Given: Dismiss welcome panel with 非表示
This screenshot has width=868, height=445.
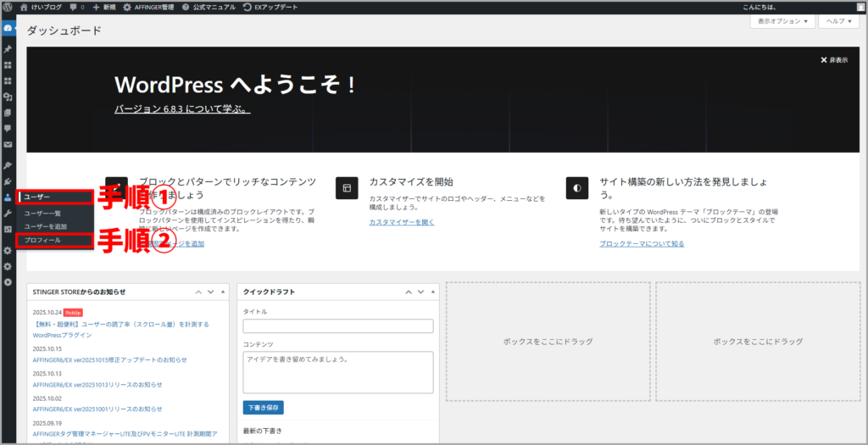Looking at the screenshot, I should (834, 60).
